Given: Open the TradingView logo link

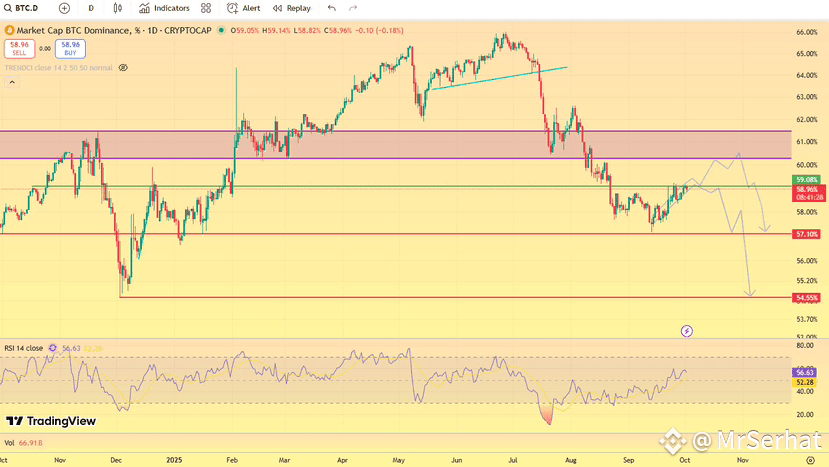Looking at the screenshot, I should pyautogui.click(x=51, y=421).
